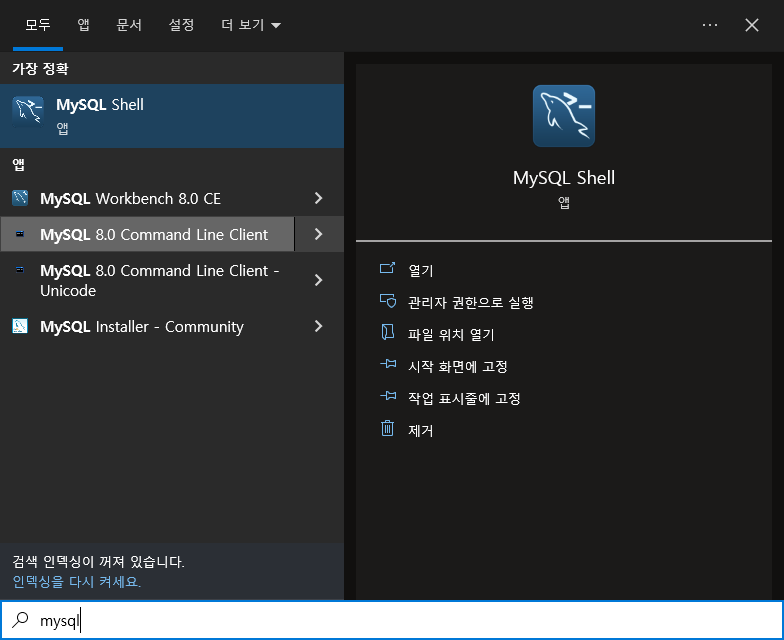The image size is (784, 640).
Task: Click the MySQL Shell icon in best match
Action: click(28, 111)
